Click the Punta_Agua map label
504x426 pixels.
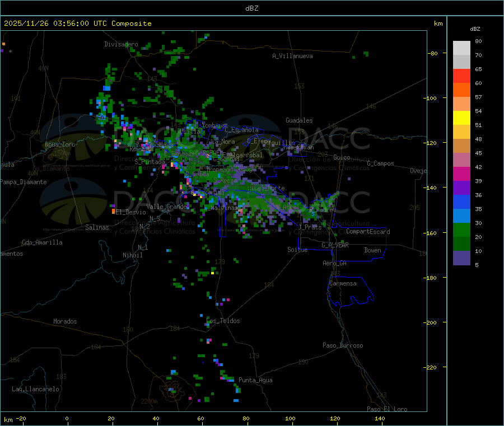[x=255, y=380]
